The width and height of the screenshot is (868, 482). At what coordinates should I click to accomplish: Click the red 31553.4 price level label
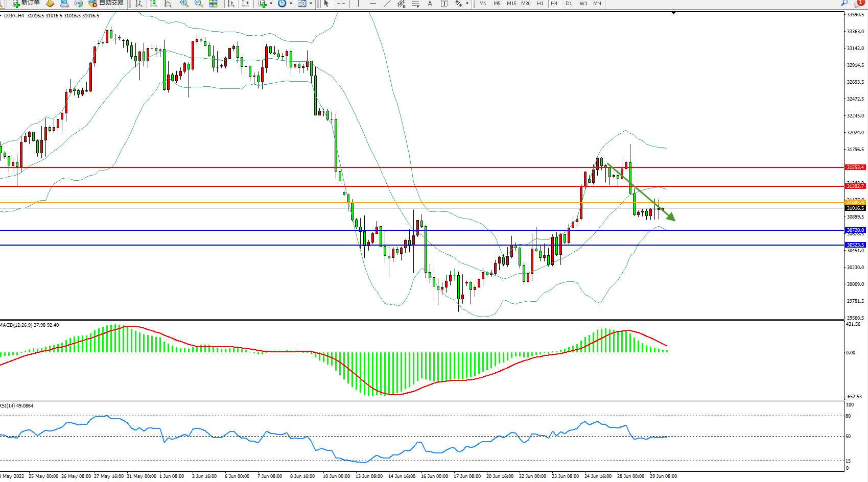click(x=855, y=167)
